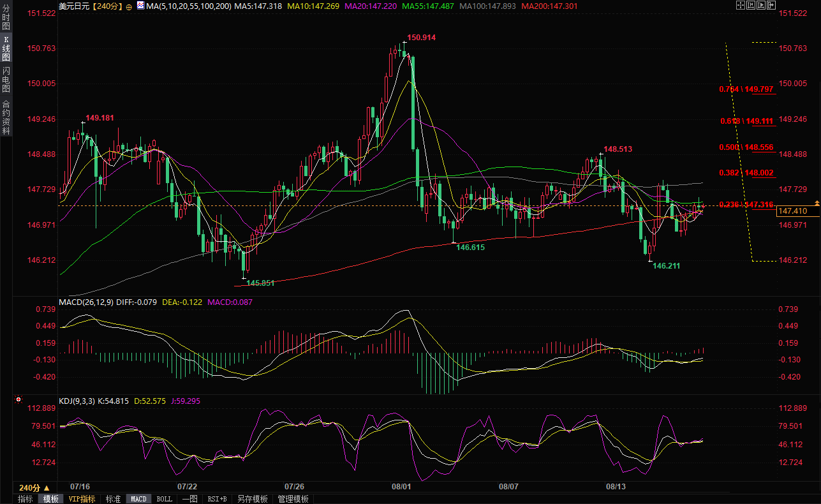Click the 150.914 high price label
The height and width of the screenshot is (504, 821).
421,38
